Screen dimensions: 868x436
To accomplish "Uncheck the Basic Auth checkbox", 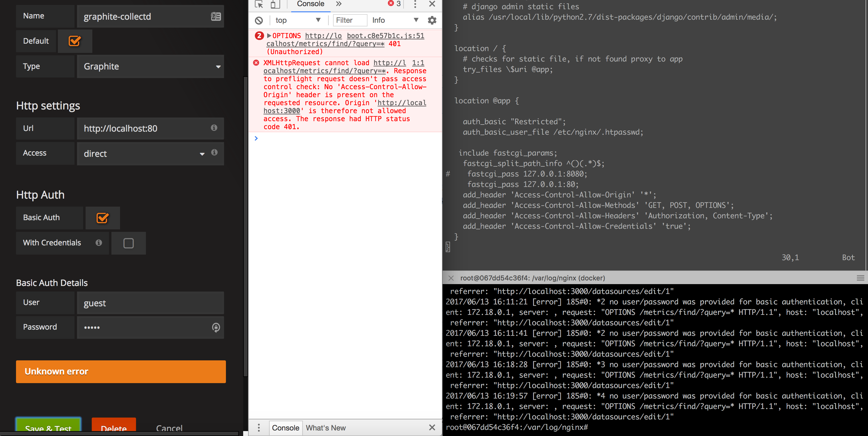I will [102, 218].
